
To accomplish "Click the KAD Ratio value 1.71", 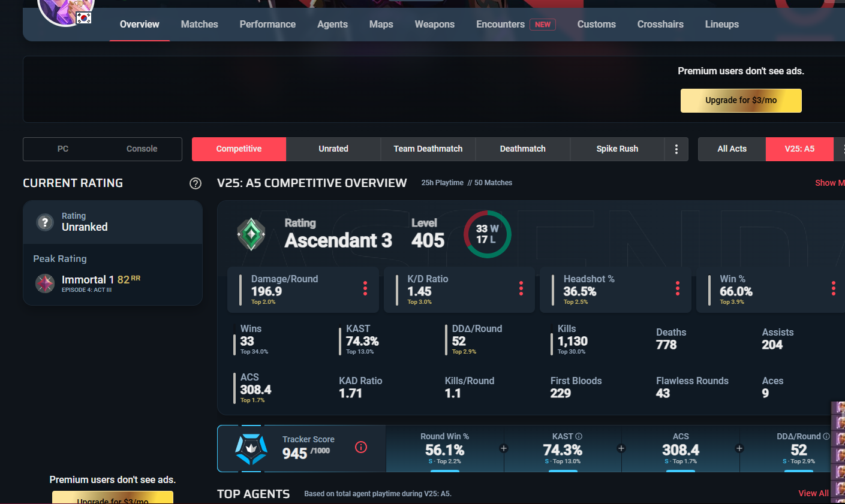I will 350,394.
